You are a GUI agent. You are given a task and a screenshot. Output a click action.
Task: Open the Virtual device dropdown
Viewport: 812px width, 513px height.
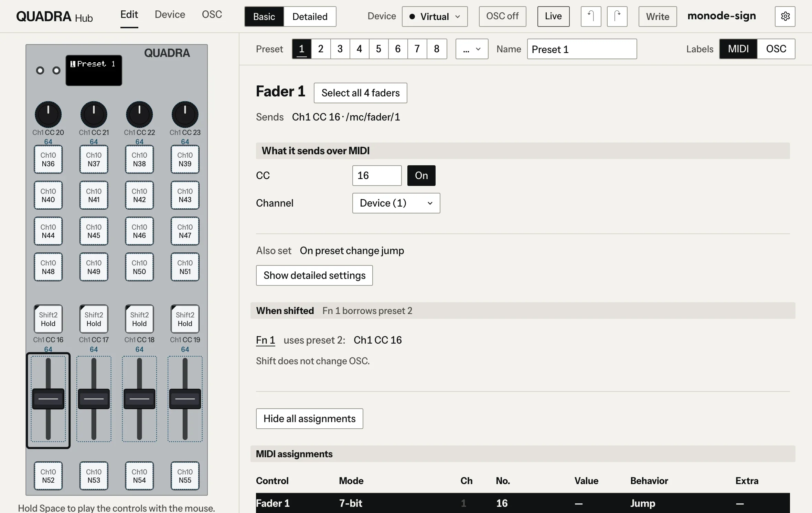tap(435, 17)
